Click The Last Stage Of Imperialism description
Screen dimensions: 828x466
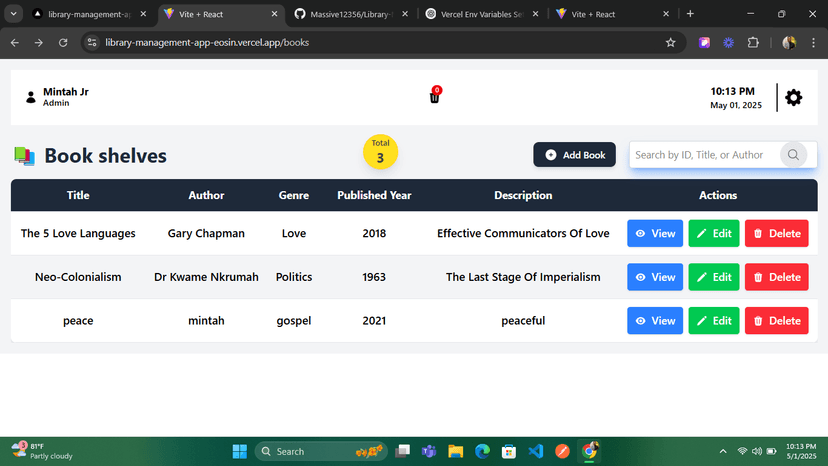coord(523,277)
